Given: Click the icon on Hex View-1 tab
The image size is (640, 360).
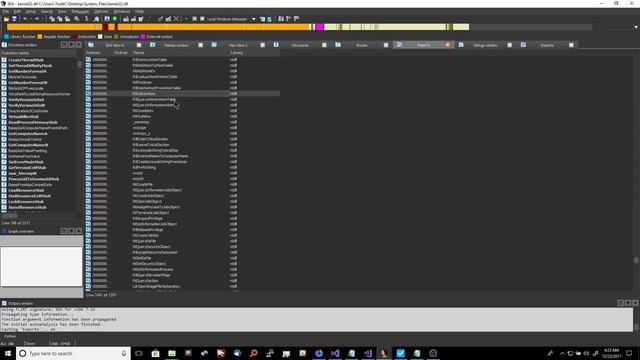Looking at the screenshot, I should (x=214, y=45).
